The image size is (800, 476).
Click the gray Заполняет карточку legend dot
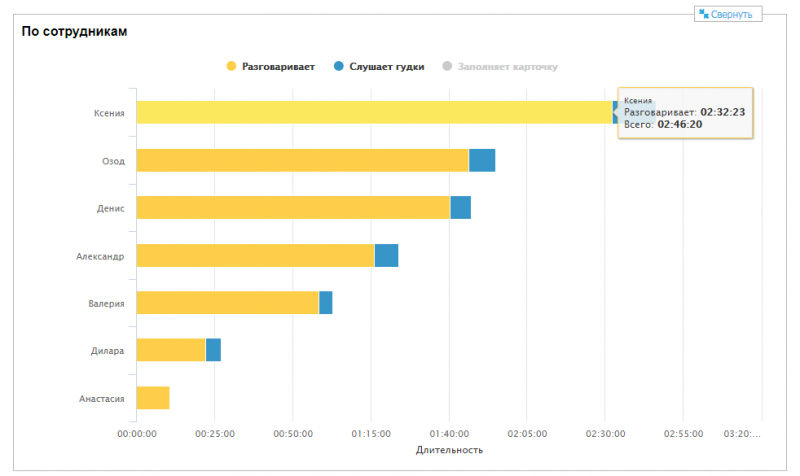[x=446, y=67]
